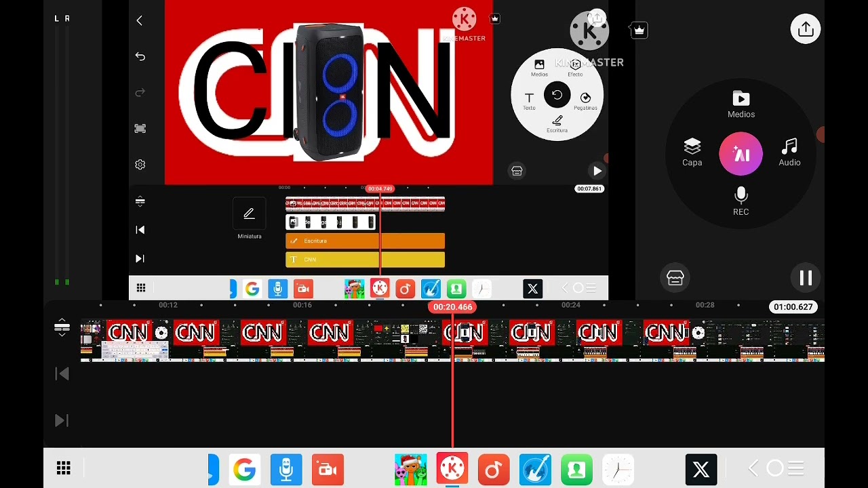Open Medios in the large media wheel
868x488 pixels.
click(741, 105)
